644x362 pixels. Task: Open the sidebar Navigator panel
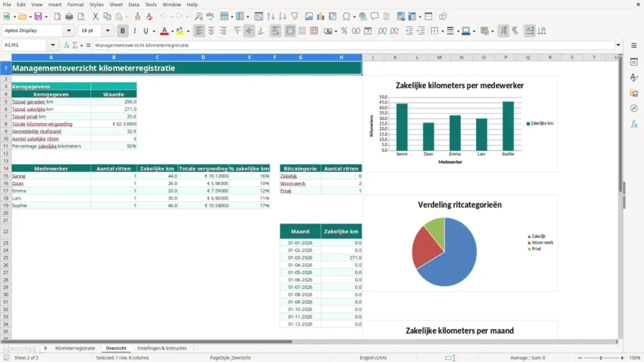coord(634,108)
